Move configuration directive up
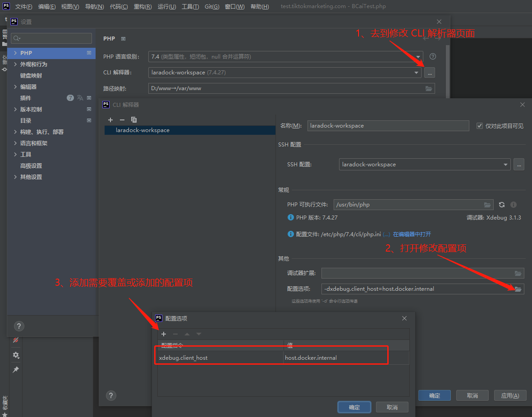This screenshot has height=417, width=532. click(x=187, y=334)
